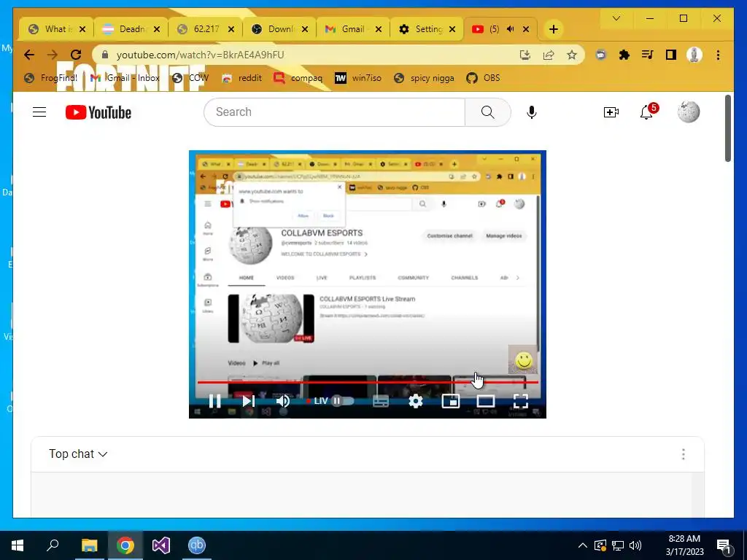This screenshot has width=747, height=560.
Task: Open Visual Studio from taskbar
Action: (161, 545)
